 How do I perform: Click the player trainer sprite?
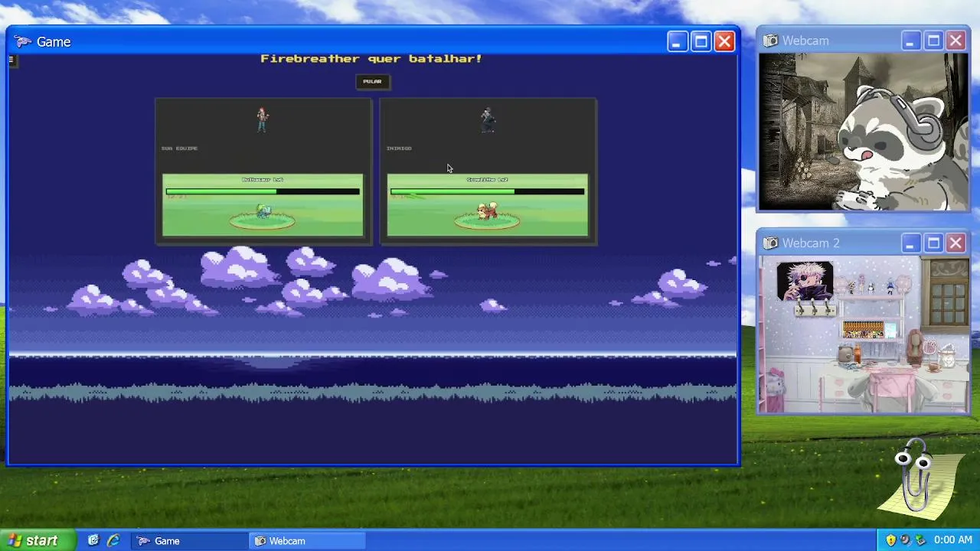[x=263, y=119]
